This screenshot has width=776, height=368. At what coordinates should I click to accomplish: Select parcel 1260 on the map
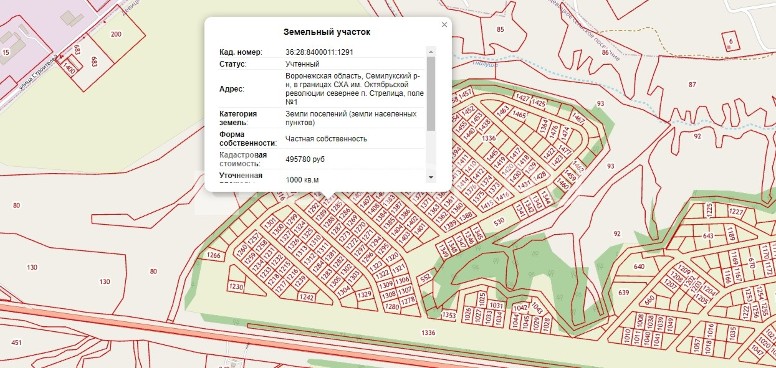pos(242,249)
